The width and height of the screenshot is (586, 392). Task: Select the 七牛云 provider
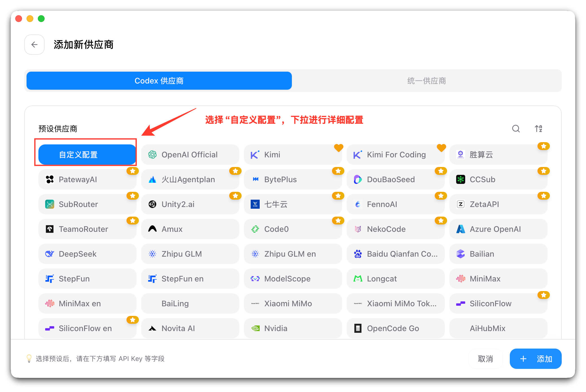(293, 204)
